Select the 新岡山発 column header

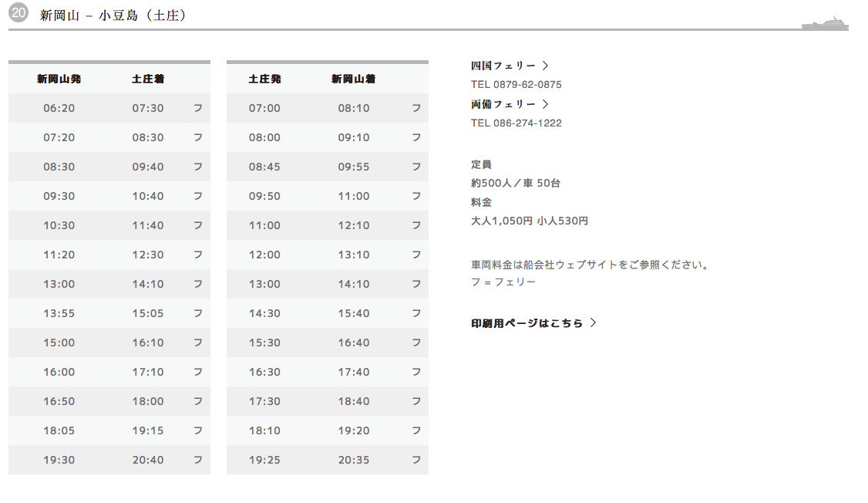(59, 79)
